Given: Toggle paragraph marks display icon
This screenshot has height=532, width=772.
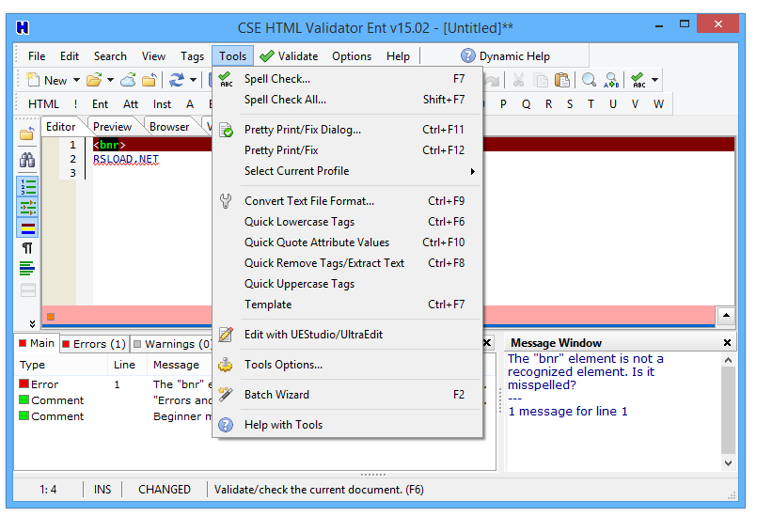Looking at the screenshot, I should pyautogui.click(x=27, y=248).
